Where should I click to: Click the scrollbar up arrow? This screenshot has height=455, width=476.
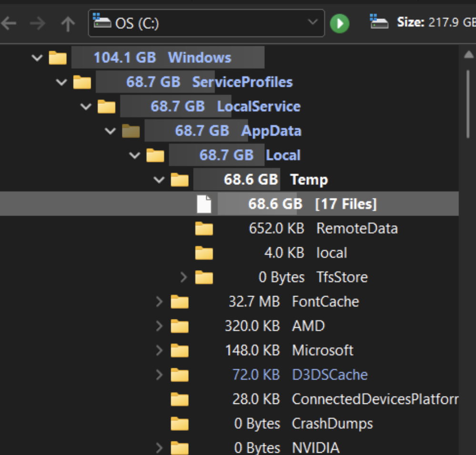[468, 54]
